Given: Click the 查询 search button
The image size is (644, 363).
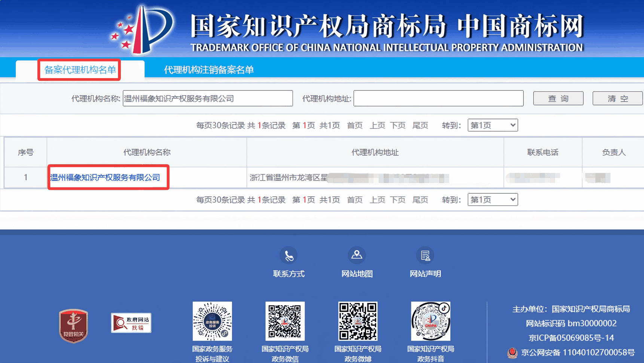Looking at the screenshot, I should [558, 98].
